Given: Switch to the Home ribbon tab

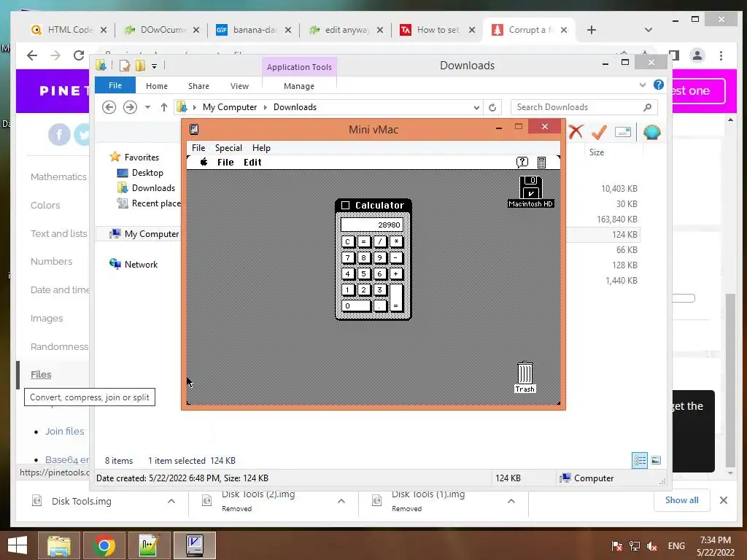Looking at the screenshot, I should [x=157, y=86].
